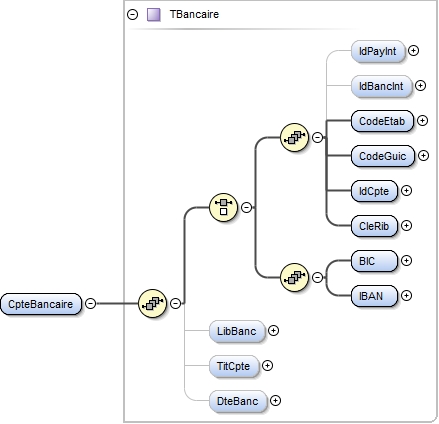Expand the IdPayInt element
The image size is (439, 424).
point(413,51)
